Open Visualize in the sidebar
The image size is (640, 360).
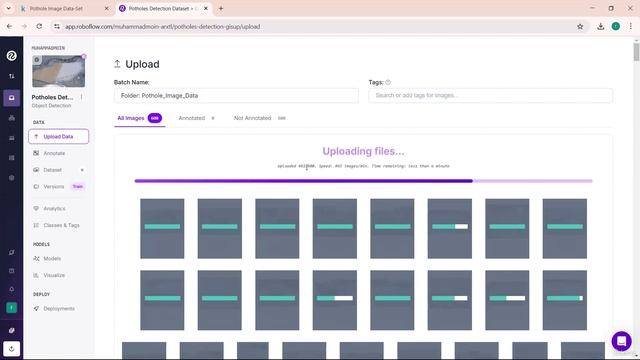tap(54, 276)
